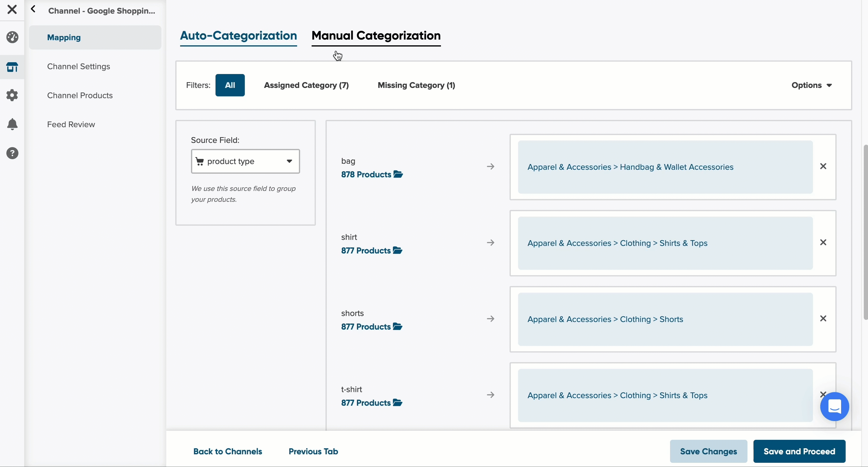Open folder icon beside bag 878 Products
This screenshot has width=868, height=467.
398,174
